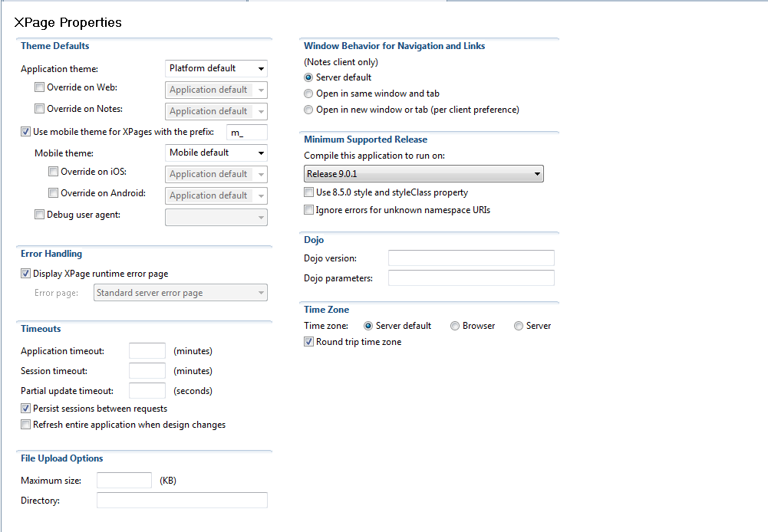Expand the Mobile theme dropdown

[216, 153]
